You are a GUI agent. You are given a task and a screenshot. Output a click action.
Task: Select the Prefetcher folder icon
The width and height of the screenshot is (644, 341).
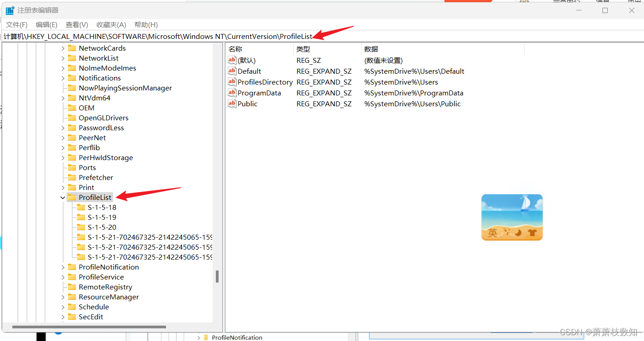(x=72, y=177)
